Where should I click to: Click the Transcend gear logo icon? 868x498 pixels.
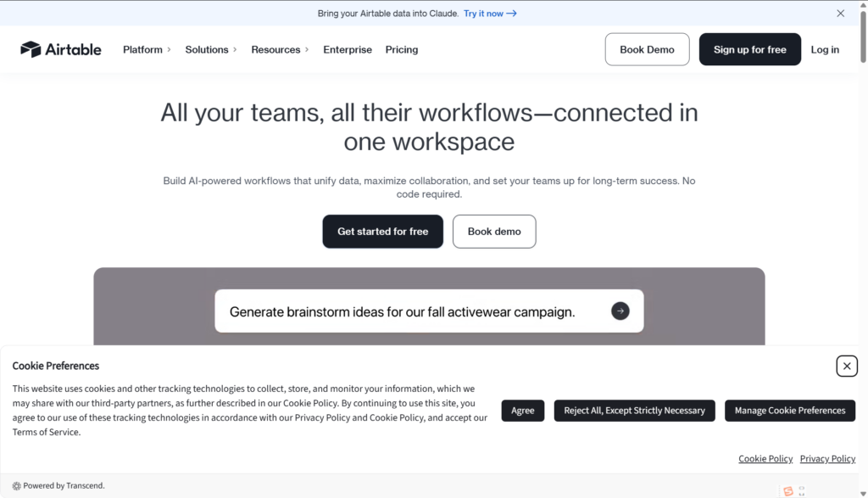pos(17,486)
